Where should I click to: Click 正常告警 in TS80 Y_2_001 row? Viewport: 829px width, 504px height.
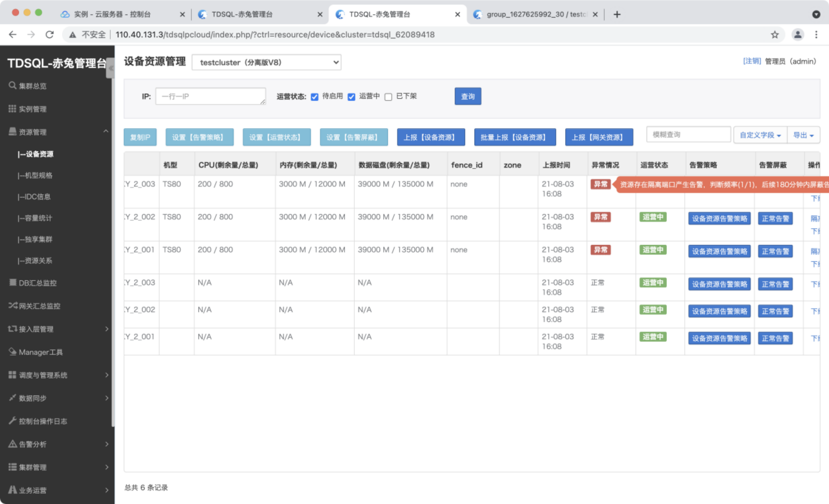point(775,251)
